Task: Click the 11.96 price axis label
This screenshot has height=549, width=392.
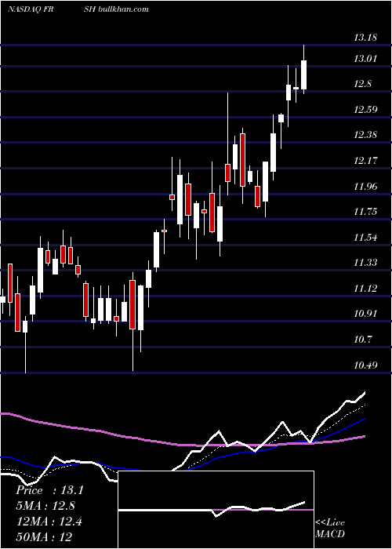Action: [365, 186]
